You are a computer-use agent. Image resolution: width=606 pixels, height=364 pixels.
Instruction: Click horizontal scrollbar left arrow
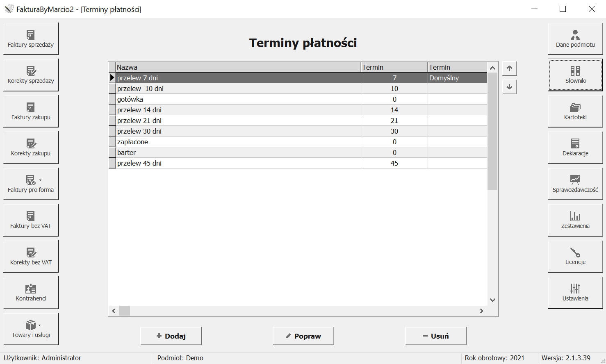pyautogui.click(x=114, y=311)
